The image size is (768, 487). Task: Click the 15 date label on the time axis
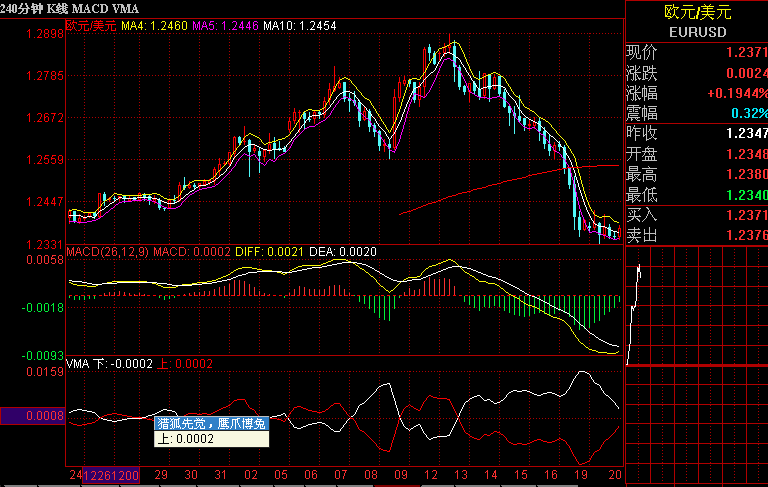521,475
